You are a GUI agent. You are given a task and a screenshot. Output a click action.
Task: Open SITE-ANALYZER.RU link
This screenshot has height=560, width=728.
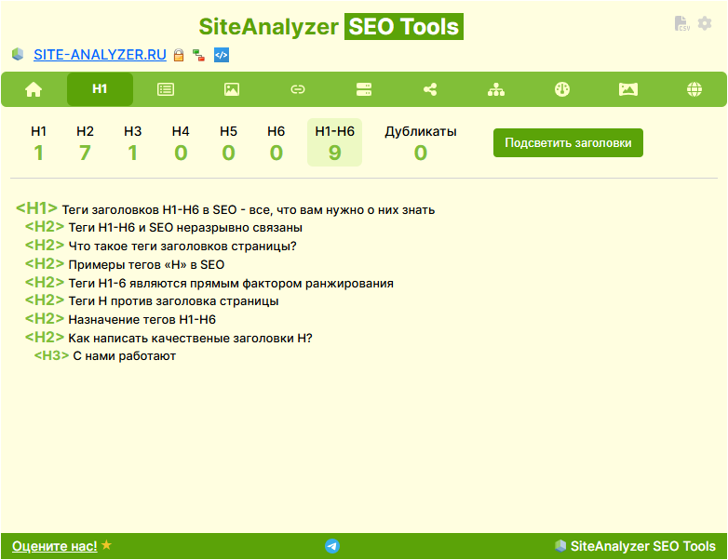pyautogui.click(x=100, y=55)
